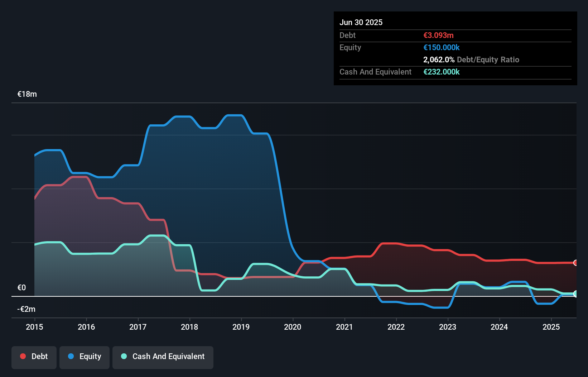
Task: Click the teal Cash And Equivalent legend dot
Action: pyautogui.click(x=123, y=357)
